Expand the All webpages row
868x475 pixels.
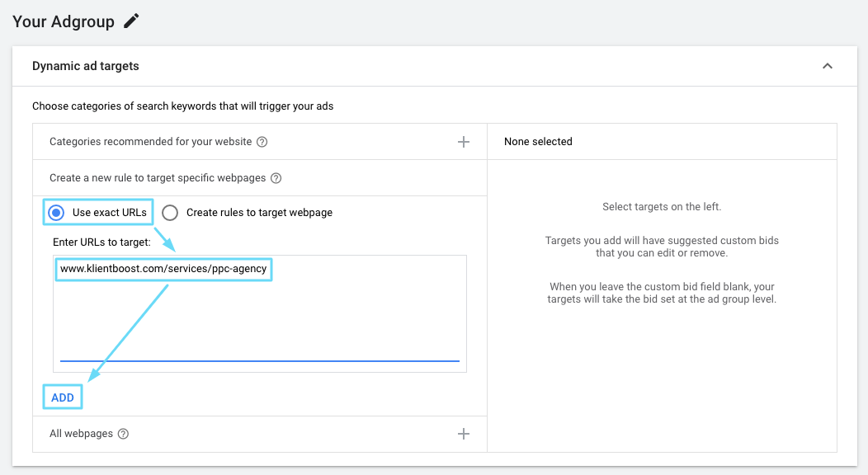click(464, 434)
